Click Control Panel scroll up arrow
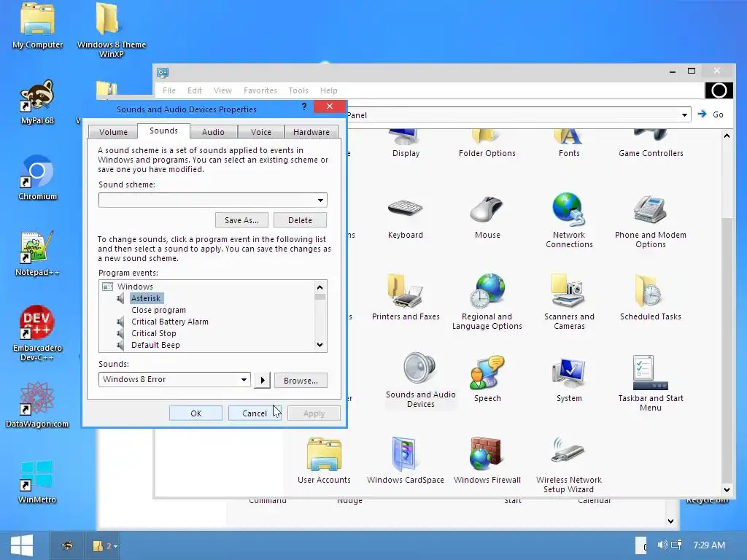Screen dimensions: 747x560 point(727,136)
